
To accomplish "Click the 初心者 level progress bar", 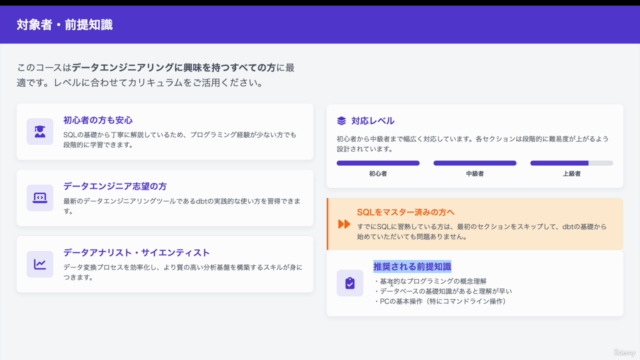I will point(378,163).
